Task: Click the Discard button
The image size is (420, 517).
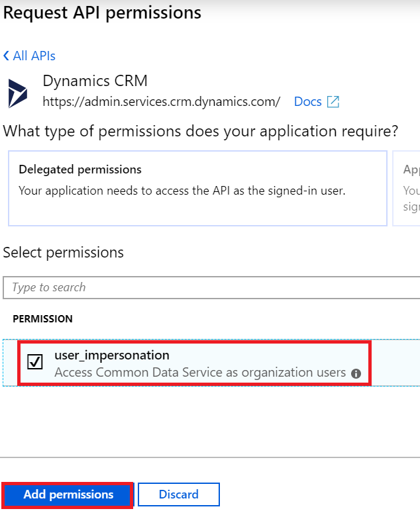Action: pos(178,494)
